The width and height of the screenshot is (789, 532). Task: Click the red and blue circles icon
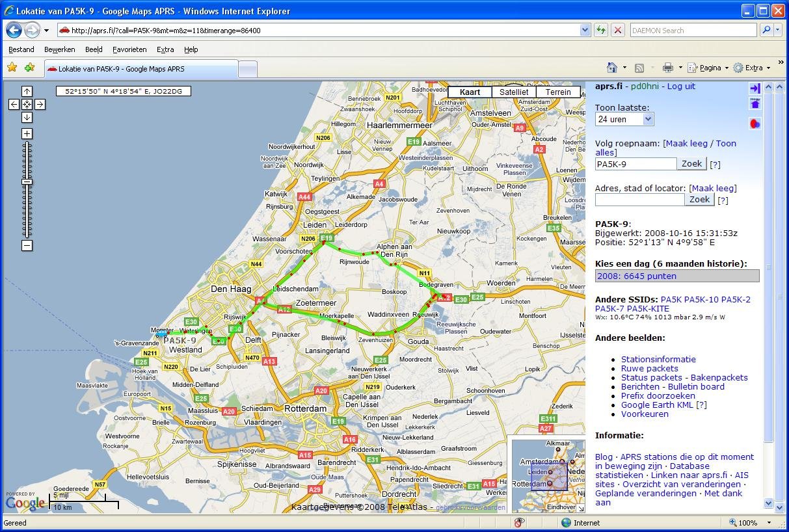(755, 124)
